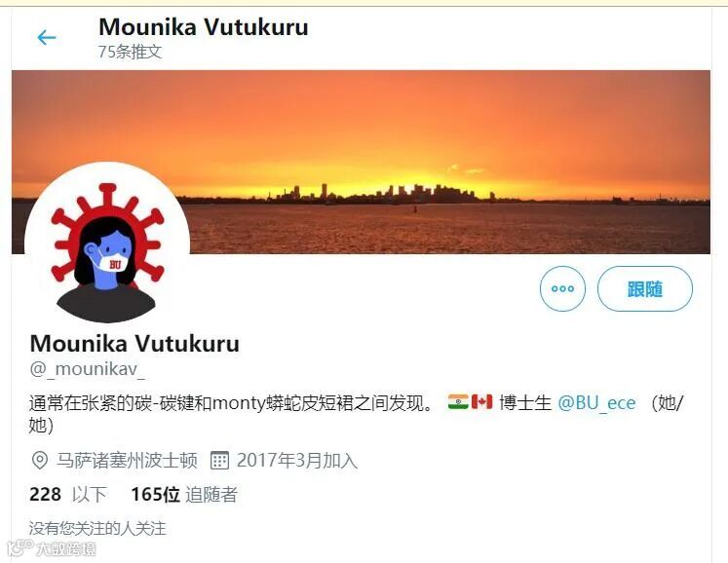Viewport: 728px width, 563px height.
Task: Click the location pin icon
Action: tap(39, 461)
